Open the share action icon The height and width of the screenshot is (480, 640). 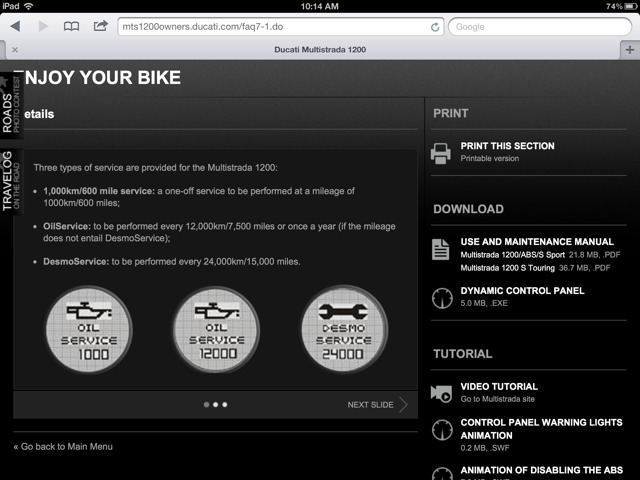pos(101,26)
